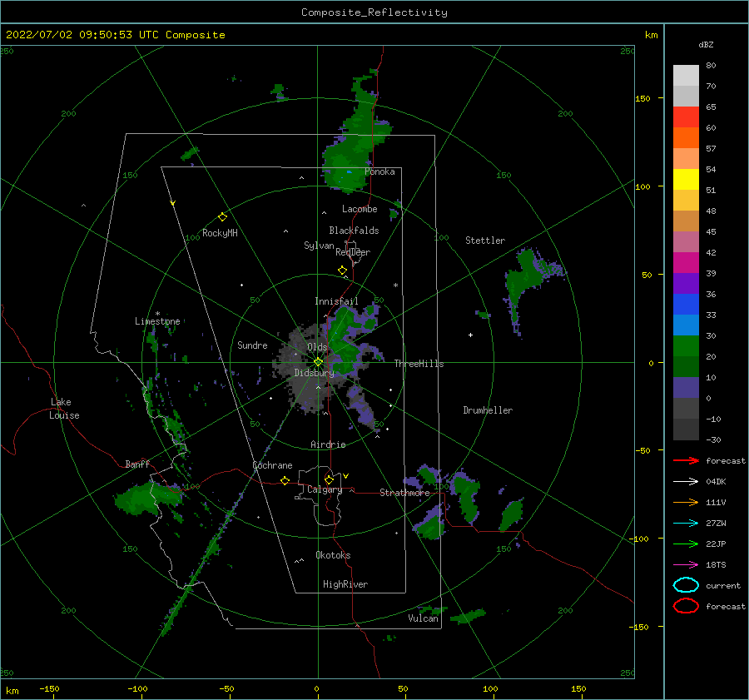
Task: Select the violet purple swatch below 39
Action: pyautogui.click(x=686, y=283)
